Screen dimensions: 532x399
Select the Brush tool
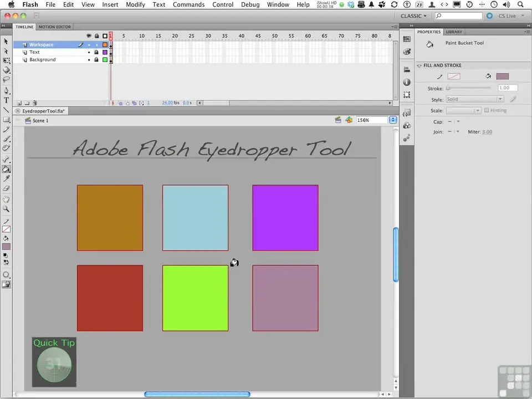click(6, 139)
